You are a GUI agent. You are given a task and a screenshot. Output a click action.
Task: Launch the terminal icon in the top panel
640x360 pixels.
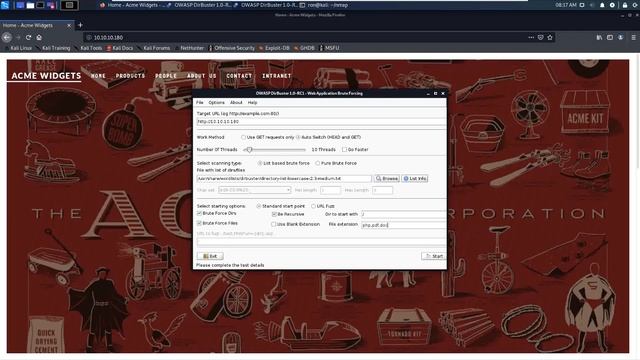(40, 5)
